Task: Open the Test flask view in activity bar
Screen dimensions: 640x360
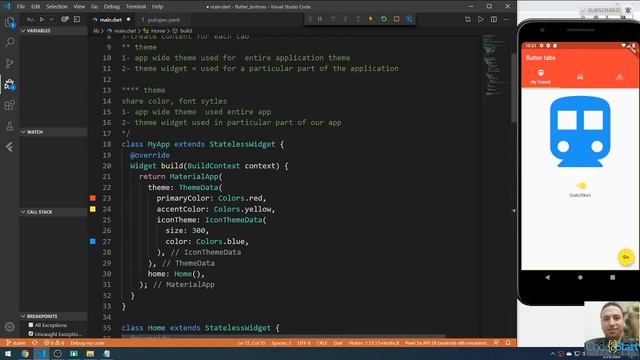Action: pyautogui.click(x=9, y=126)
